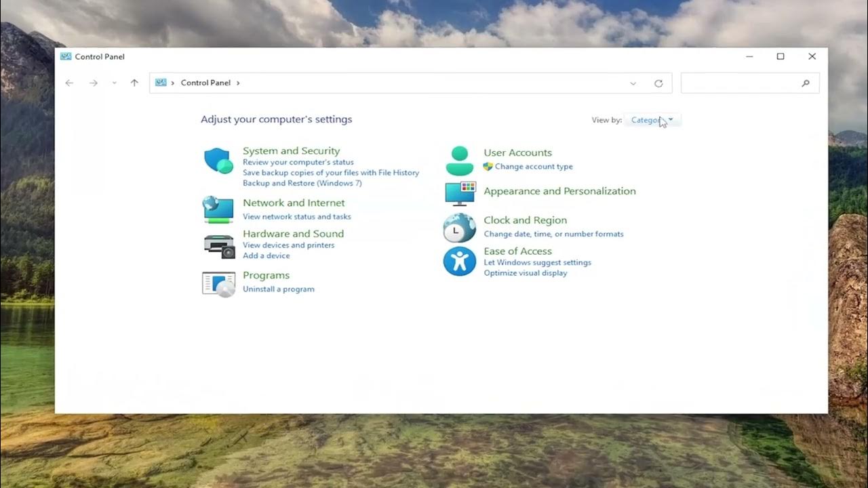The image size is (868, 488).
Task: Go back with the left arrow
Action: coord(69,83)
